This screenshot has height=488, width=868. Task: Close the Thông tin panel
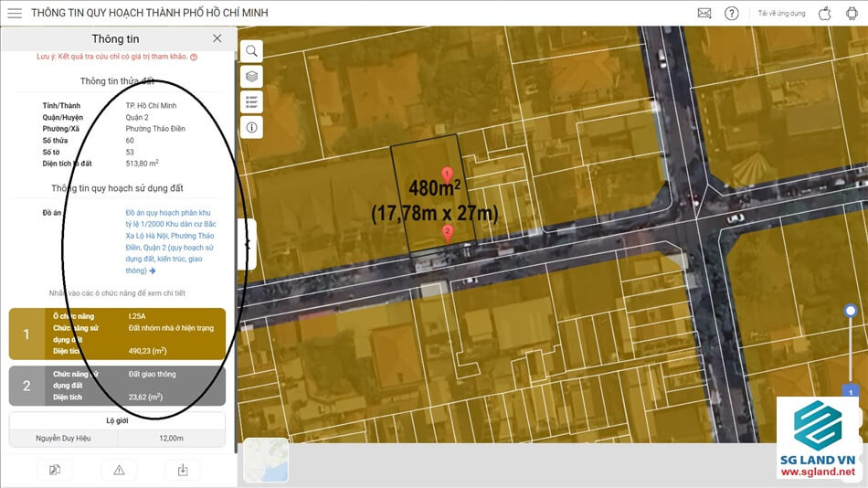coord(217,38)
